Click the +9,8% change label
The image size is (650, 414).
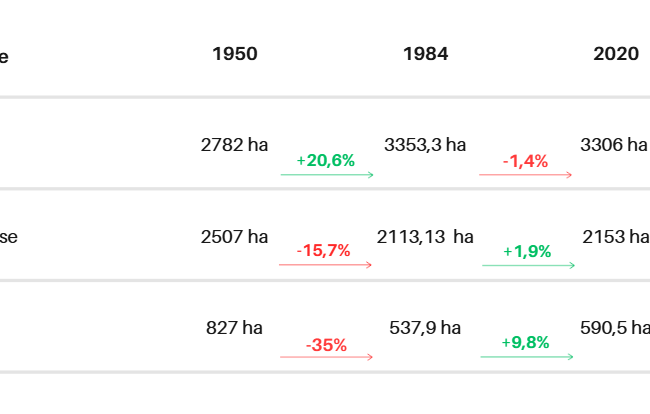click(x=527, y=342)
